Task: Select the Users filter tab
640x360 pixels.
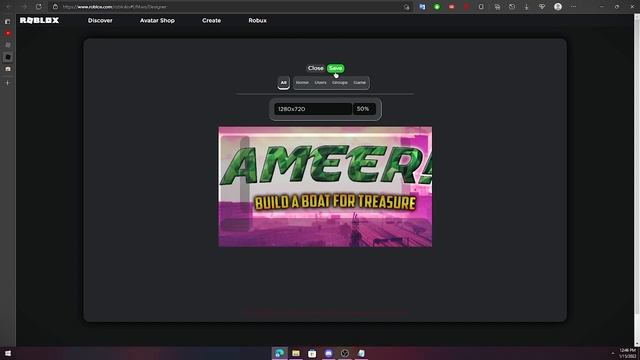Action: [x=320, y=82]
